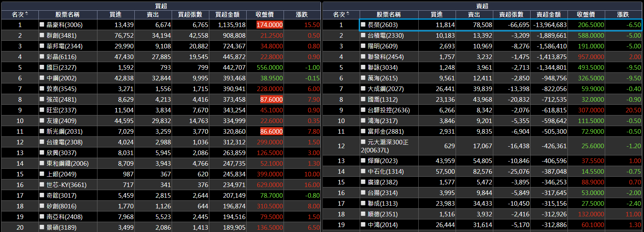Click closing price 588.0000 of 台積電
The image size is (644, 232).
click(x=591, y=35)
